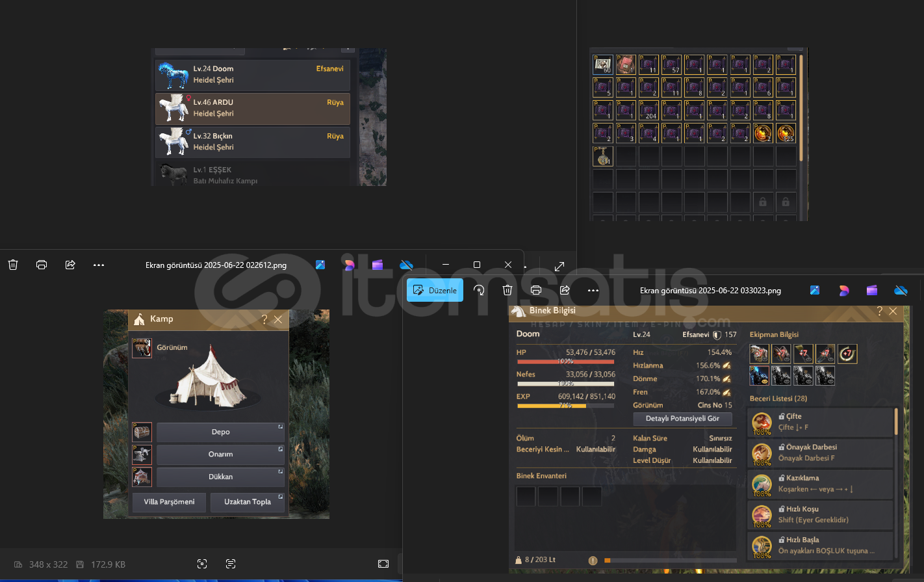The height and width of the screenshot is (582, 924).
Task: Select the Kazıklama skill
Action: pos(820,484)
